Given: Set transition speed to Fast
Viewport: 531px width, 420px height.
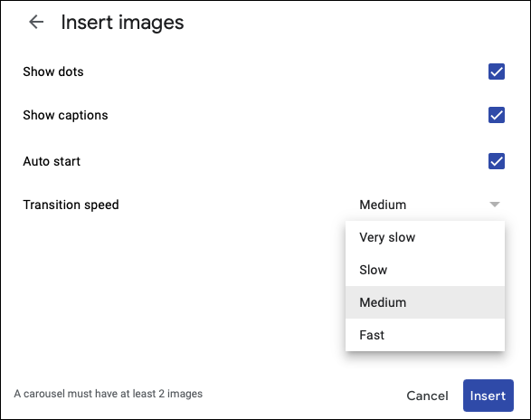Looking at the screenshot, I should tap(425, 335).
